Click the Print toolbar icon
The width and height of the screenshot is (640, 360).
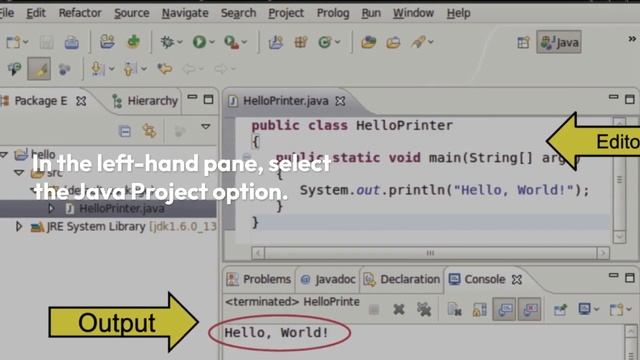[72, 42]
